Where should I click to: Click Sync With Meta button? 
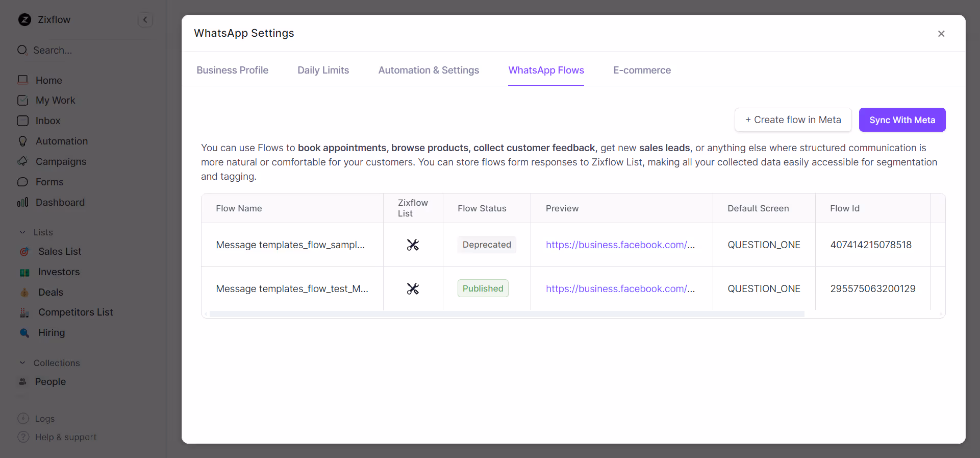point(902,119)
